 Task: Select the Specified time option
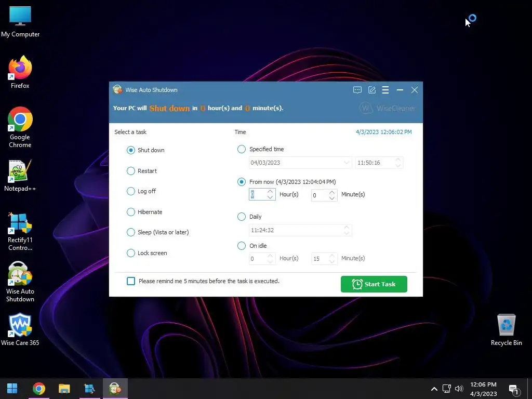coord(261,149)
